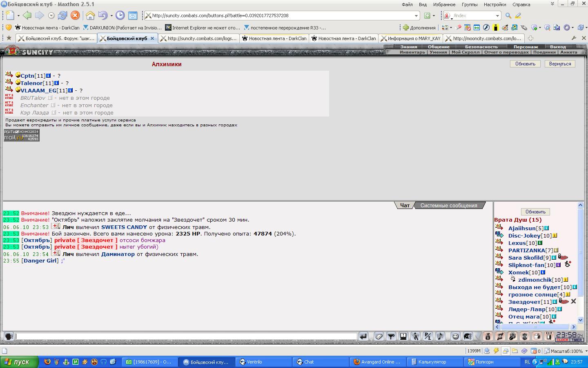This screenshot has width=588, height=368.
Task: Click the browser Home icon
Action: pos(90,16)
